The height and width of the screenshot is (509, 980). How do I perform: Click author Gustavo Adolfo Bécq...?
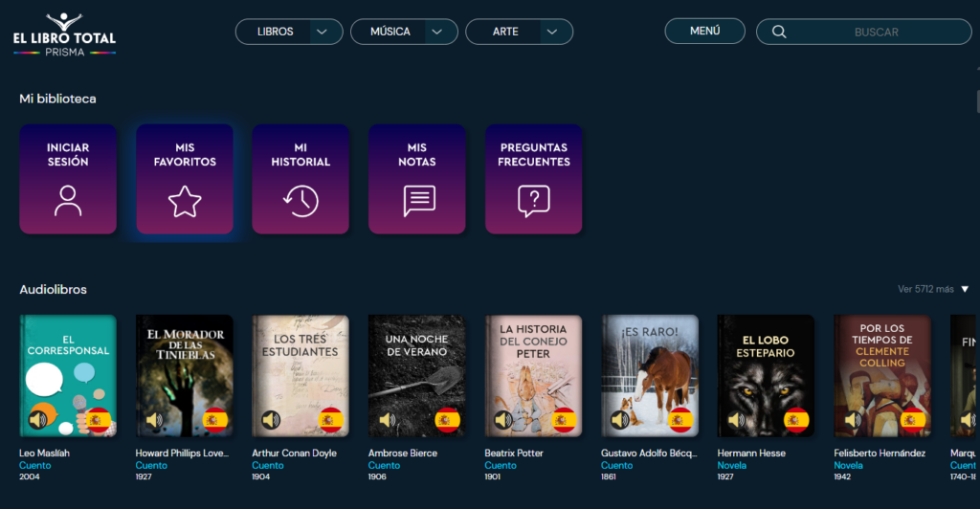tap(649, 454)
